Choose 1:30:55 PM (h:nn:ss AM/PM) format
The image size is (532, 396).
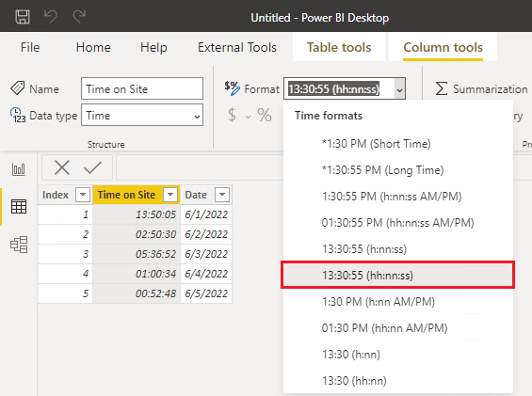coord(398,197)
